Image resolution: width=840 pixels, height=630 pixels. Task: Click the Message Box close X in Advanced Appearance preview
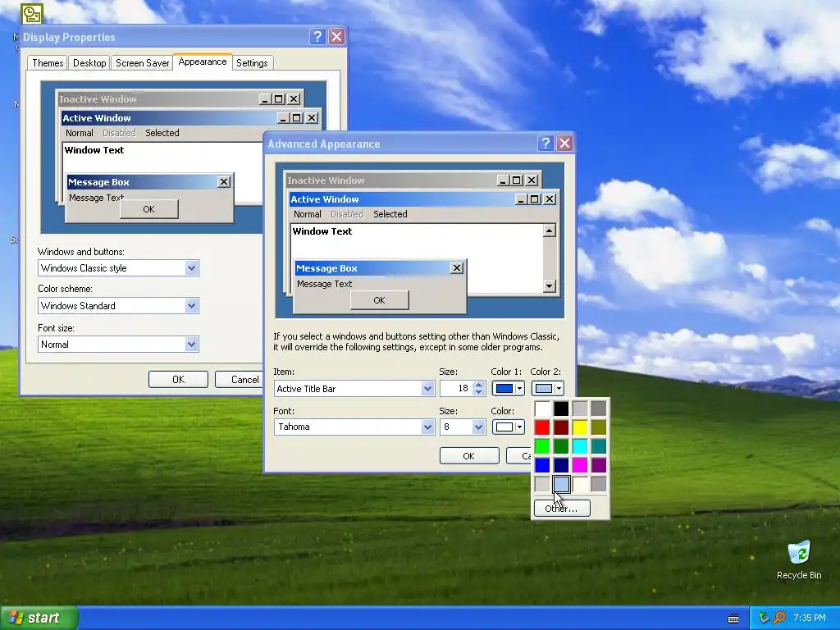coord(457,268)
